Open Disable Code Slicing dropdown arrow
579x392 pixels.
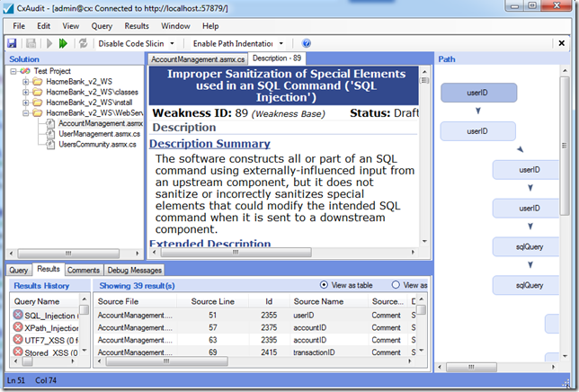[x=172, y=43]
